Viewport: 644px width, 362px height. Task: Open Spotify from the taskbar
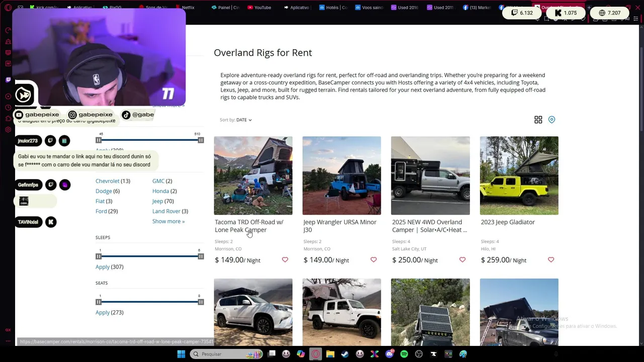404,354
